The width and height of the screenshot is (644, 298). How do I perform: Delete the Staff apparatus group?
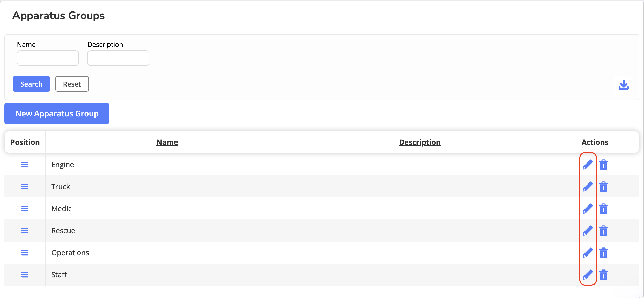[603, 275]
